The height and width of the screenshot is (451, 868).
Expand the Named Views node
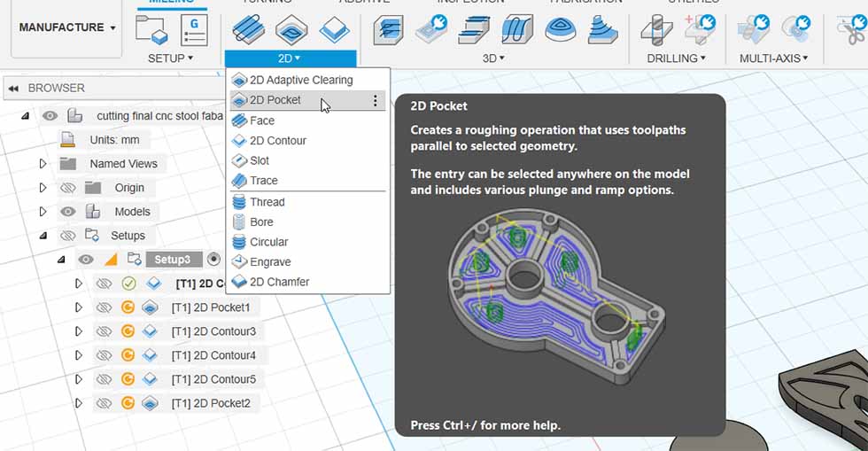click(43, 163)
